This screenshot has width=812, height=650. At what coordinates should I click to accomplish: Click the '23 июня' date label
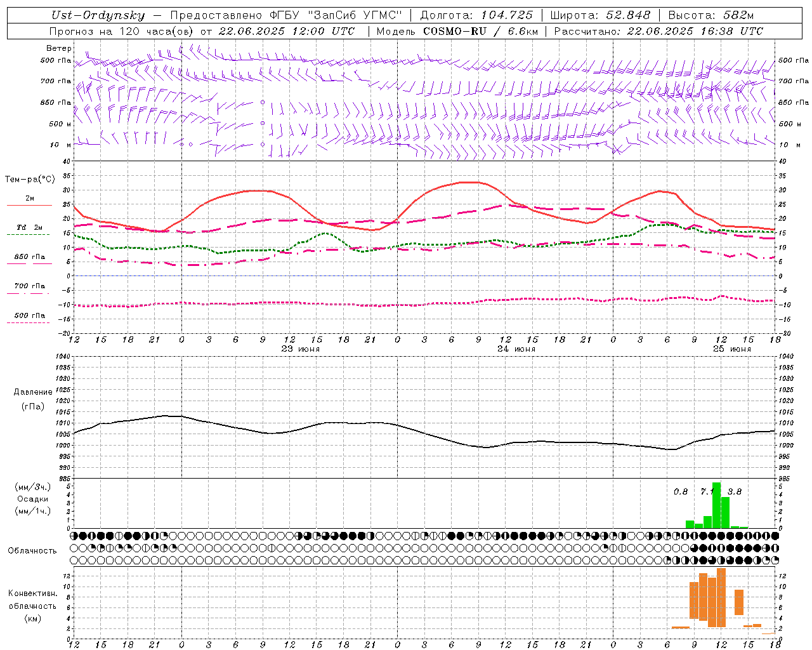point(301,349)
